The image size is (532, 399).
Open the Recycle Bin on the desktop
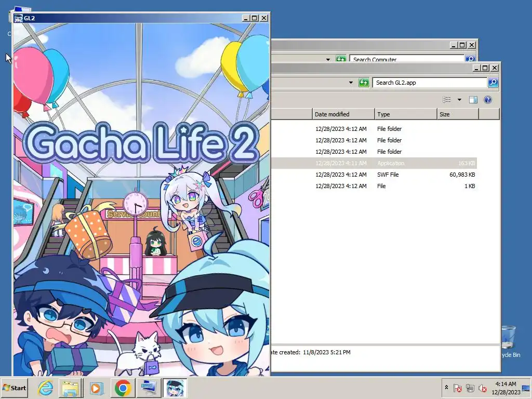(510, 341)
